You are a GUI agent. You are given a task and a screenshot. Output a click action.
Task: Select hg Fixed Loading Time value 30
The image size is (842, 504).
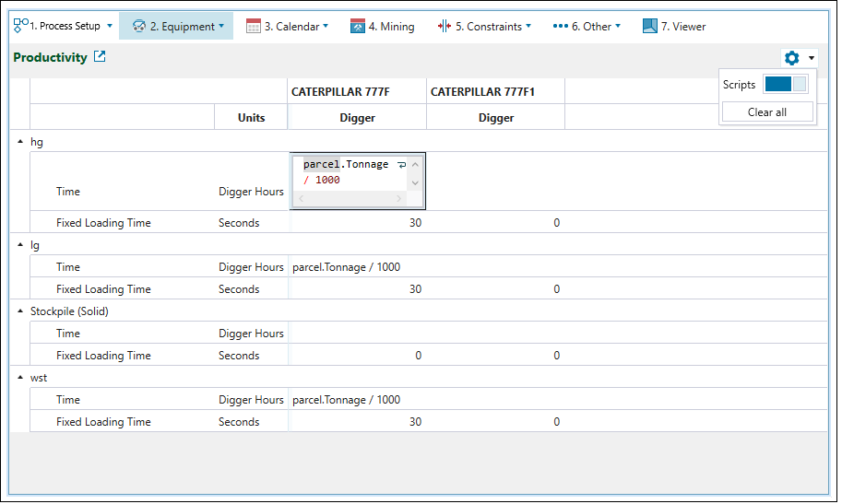click(x=357, y=222)
